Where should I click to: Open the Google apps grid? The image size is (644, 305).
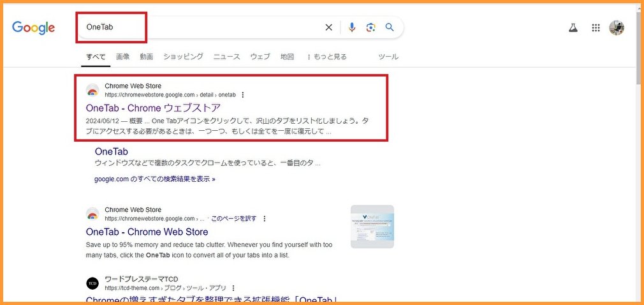pyautogui.click(x=596, y=28)
